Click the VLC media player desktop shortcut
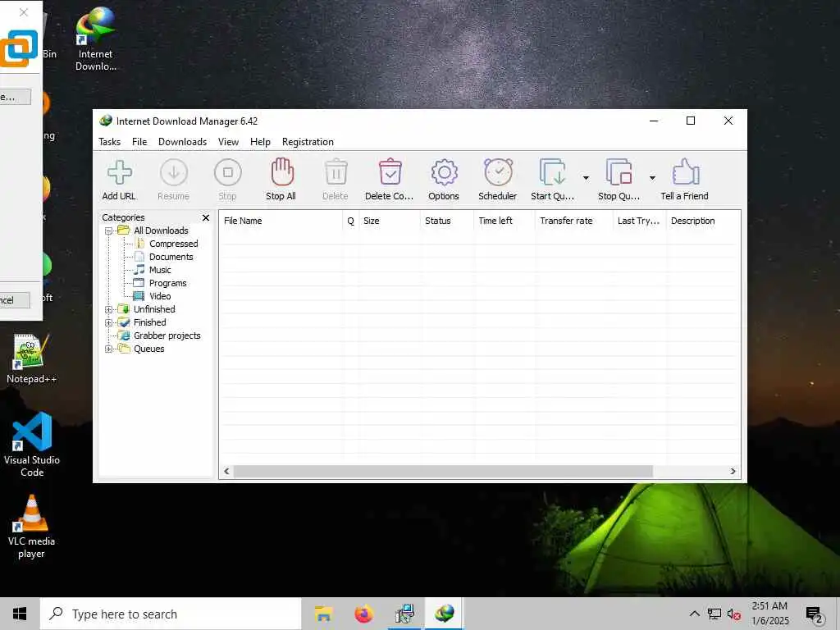 click(x=31, y=527)
